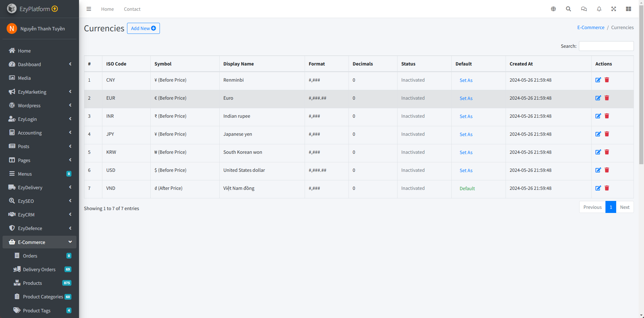Delete the VND currency row
644x318 pixels.
[x=607, y=188]
